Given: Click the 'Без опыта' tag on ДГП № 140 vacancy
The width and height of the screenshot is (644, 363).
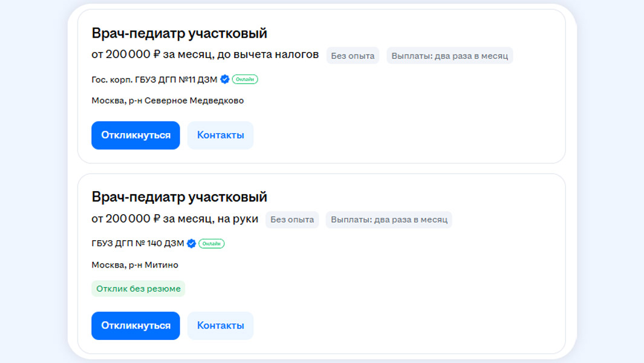Looking at the screenshot, I should (292, 220).
